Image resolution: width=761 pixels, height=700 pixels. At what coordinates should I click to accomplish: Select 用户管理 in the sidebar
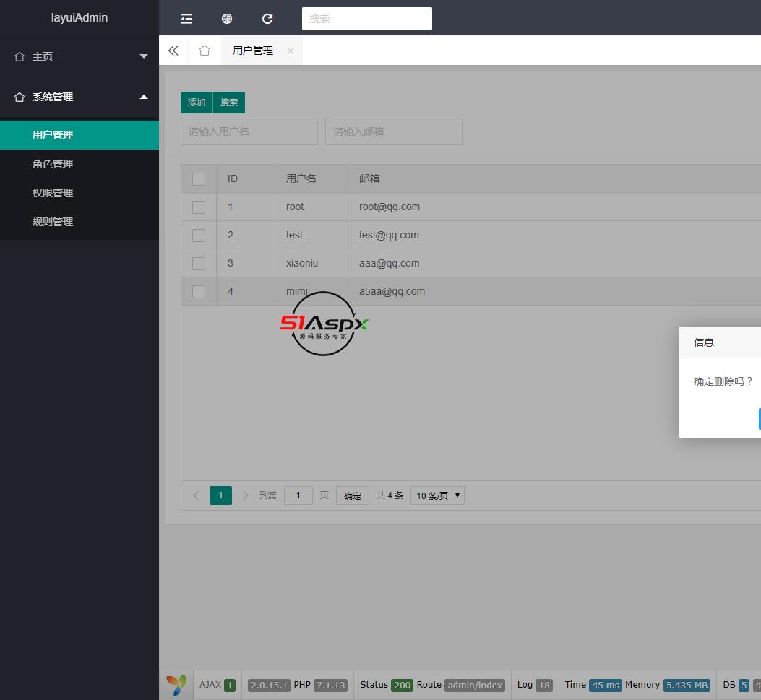[79, 135]
